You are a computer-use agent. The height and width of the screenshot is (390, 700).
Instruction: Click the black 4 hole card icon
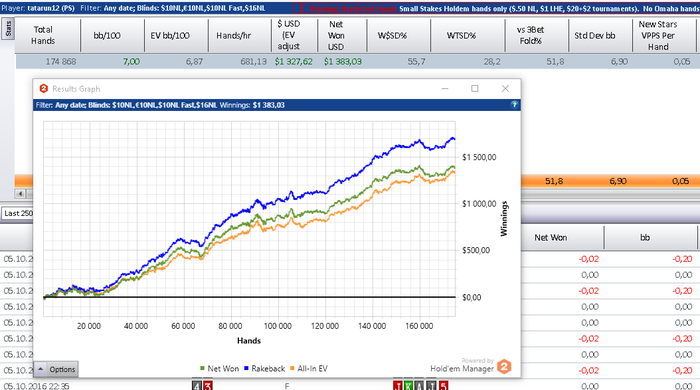(x=197, y=386)
